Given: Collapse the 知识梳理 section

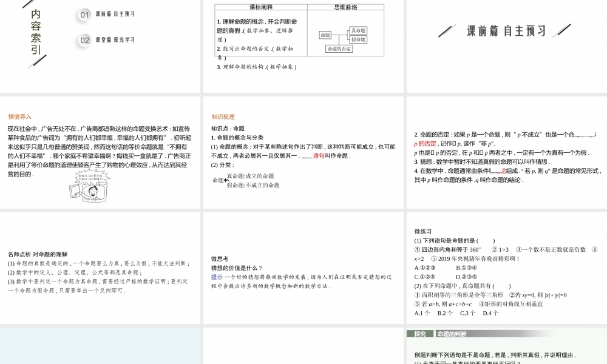Looking at the screenshot, I should 222,116.
